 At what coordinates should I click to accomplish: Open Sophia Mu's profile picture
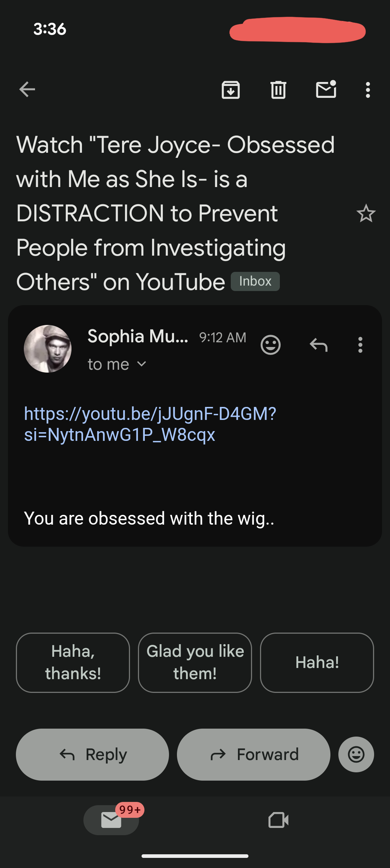[x=48, y=349]
